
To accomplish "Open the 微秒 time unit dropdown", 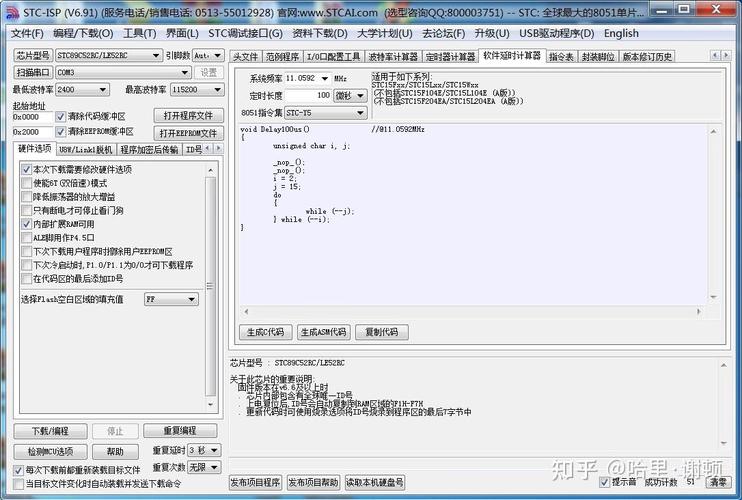I will (350, 96).
